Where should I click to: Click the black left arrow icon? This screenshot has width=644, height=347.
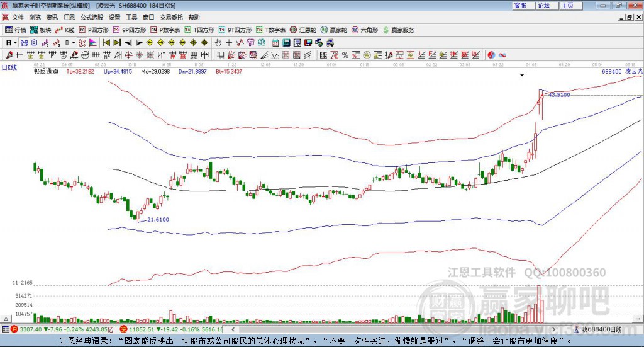tap(128, 43)
